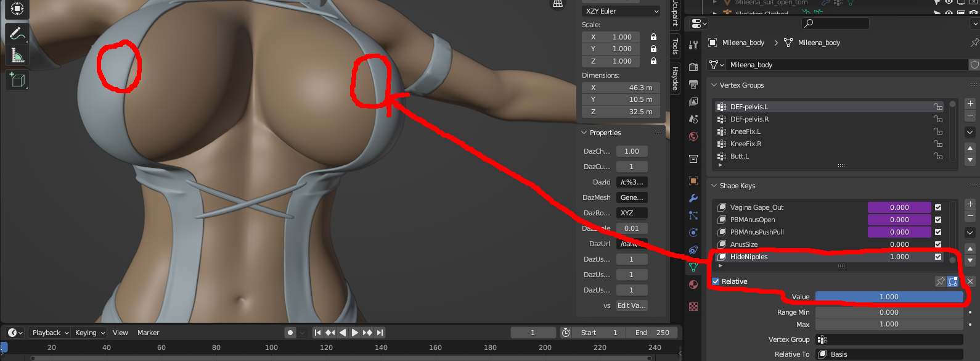The width and height of the screenshot is (980, 361).
Task: Click the Edit Va... button
Action: (632, 305)
